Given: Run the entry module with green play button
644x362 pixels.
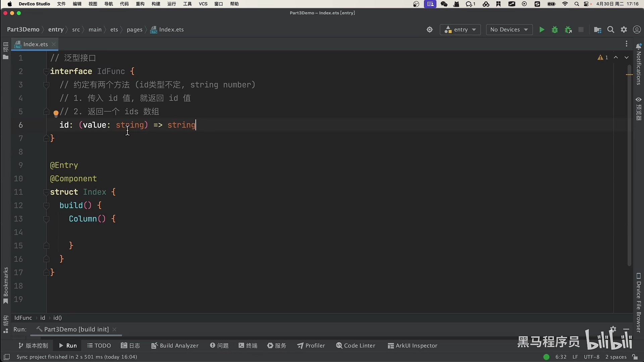Looking at the screenshot, I should 542,30.
